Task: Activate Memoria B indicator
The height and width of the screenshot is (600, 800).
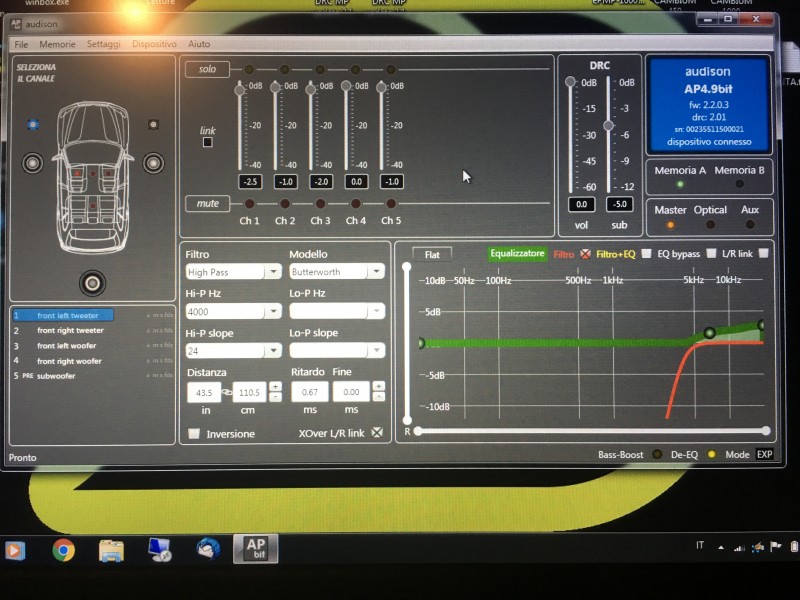Action: [x=739, y=184]
